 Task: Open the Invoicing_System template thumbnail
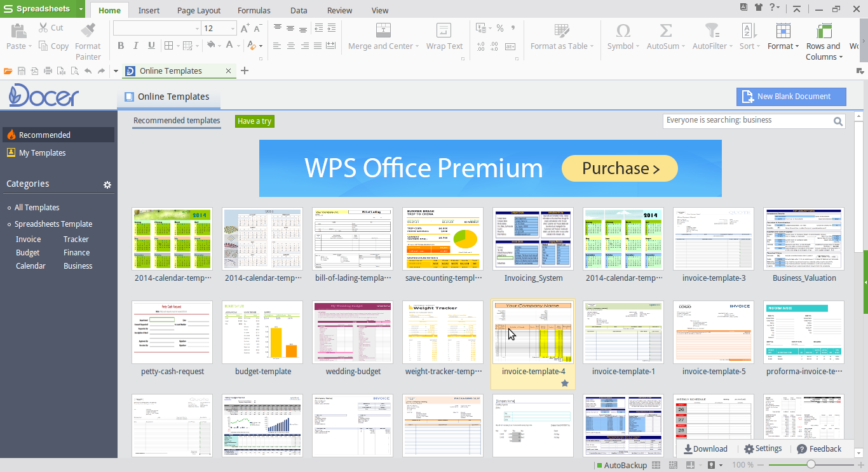coord(533,239)
